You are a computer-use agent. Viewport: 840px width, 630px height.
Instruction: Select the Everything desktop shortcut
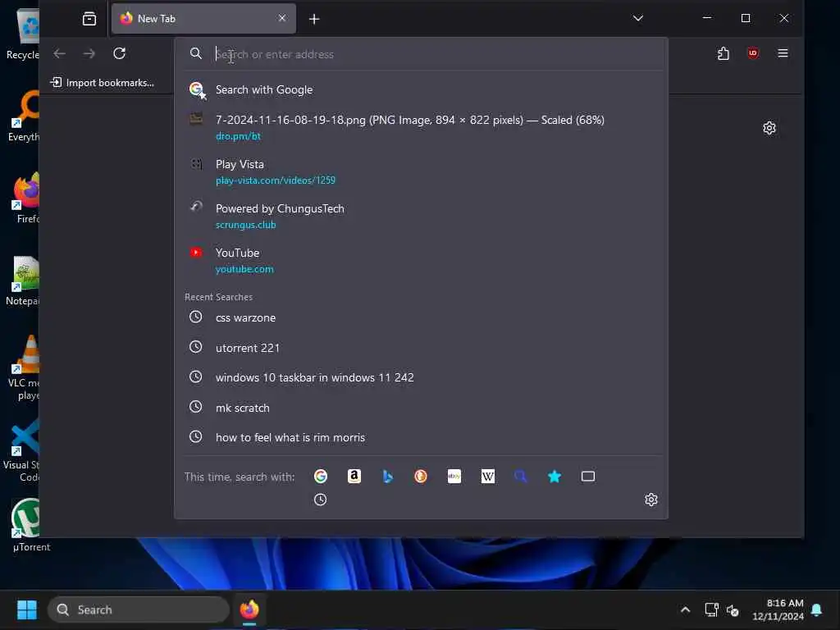(24, 116)
